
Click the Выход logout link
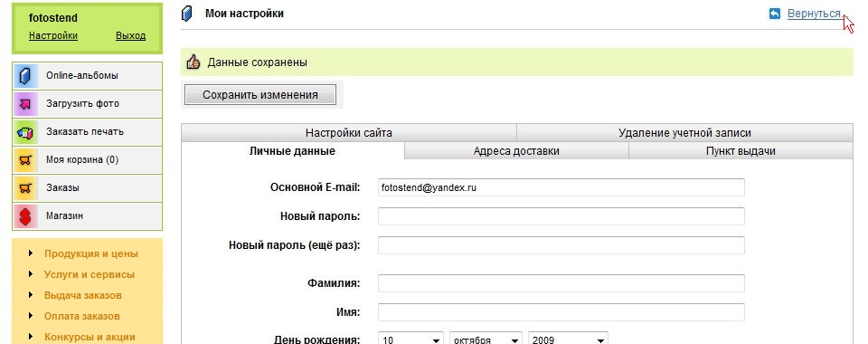tap(130, 36)
